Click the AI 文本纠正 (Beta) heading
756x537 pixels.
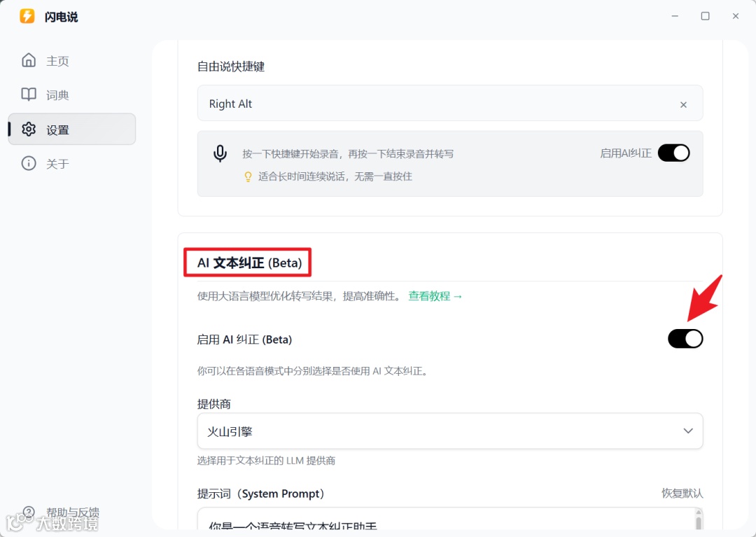coord(249,263)
